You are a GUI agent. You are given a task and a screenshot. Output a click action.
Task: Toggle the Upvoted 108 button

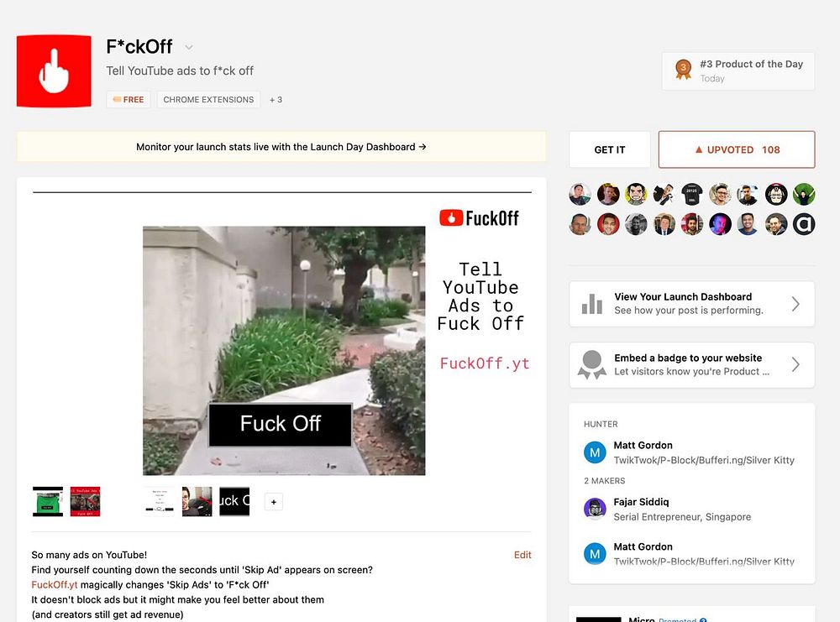[737, 150]
